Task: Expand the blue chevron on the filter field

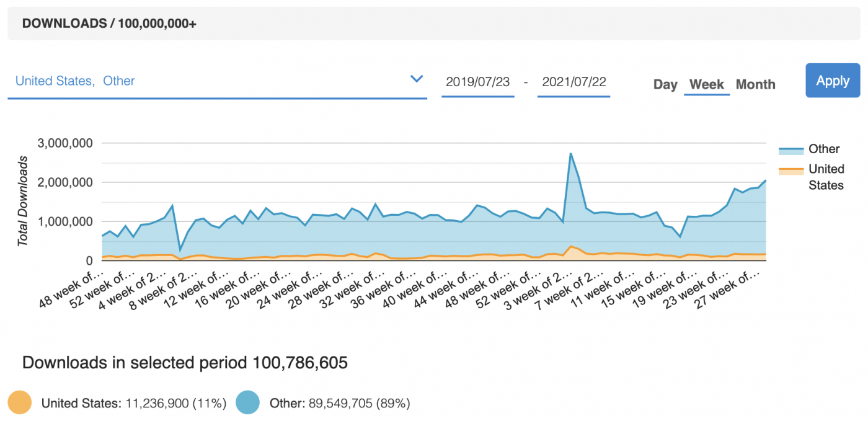Action: [417, 79]
